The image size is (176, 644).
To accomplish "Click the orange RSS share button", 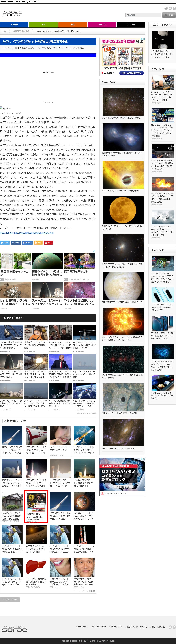I will tap(38, 242).
